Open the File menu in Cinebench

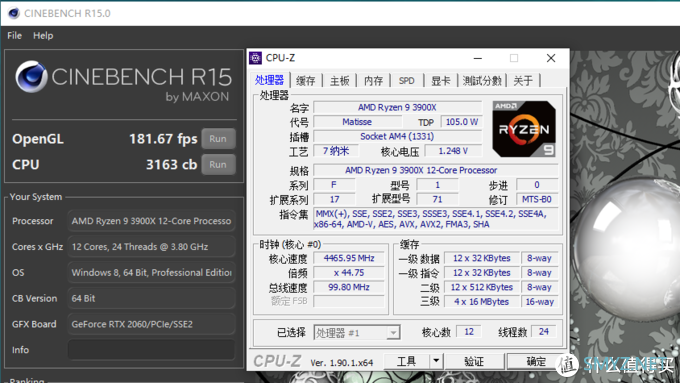[x=14, y=36]
